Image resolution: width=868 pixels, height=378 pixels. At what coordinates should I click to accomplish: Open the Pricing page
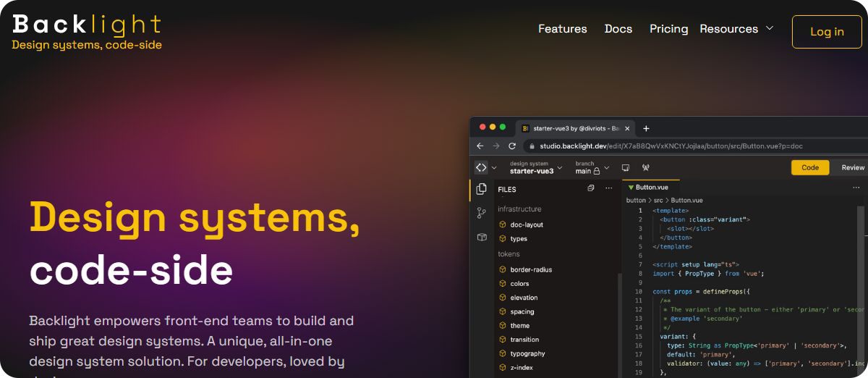pos(668,29)
